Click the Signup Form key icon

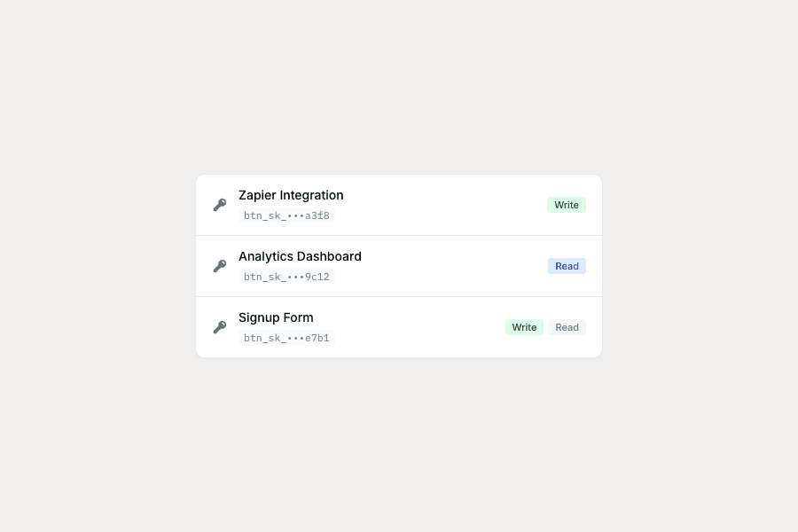tap(219, 326)
